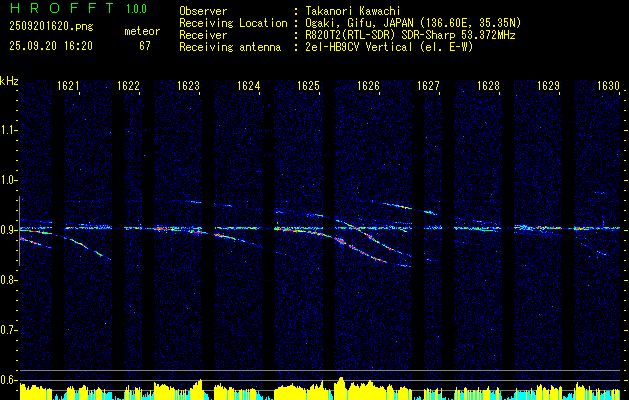The image size is (629, 400).
Task: Click the 1627 time marker
Action: [428, 86]
